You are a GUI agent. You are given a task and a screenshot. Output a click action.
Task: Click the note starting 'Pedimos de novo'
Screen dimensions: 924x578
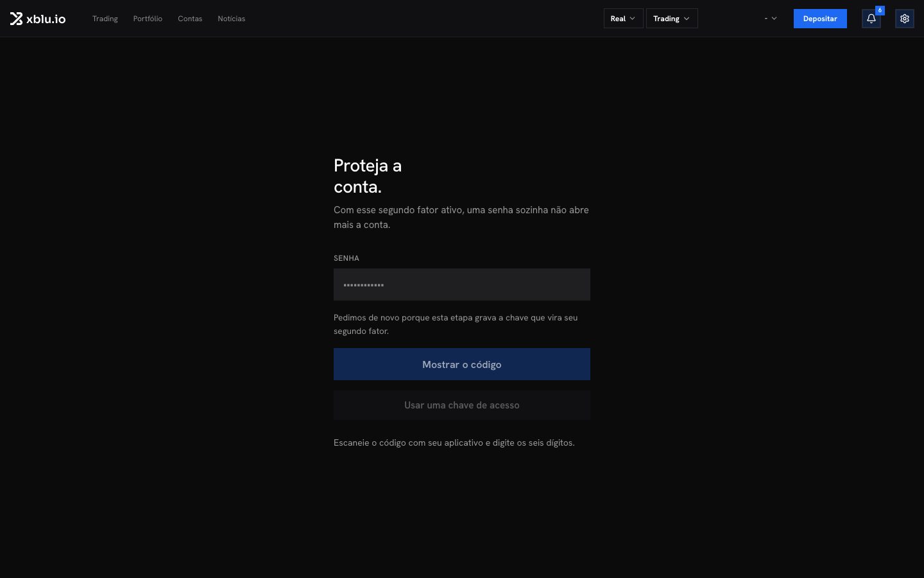[x=456, y=324]
